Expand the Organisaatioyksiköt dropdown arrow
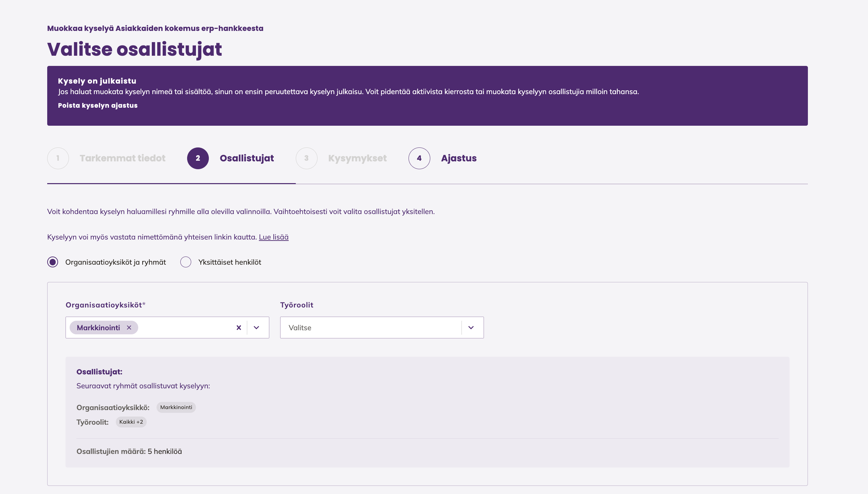Image resolution: width=868 pixels, height=494 pixels. coord(256,328)
